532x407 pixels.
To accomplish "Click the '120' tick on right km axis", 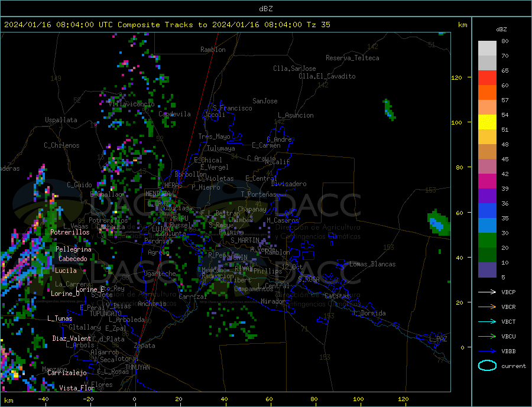I will tap(456, 77).
